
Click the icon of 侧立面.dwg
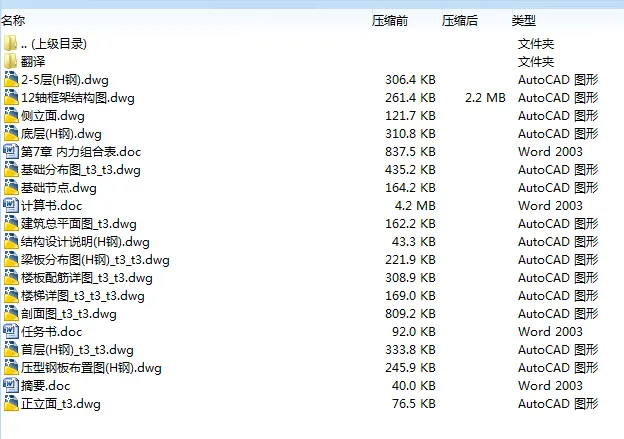coord(11,115)
